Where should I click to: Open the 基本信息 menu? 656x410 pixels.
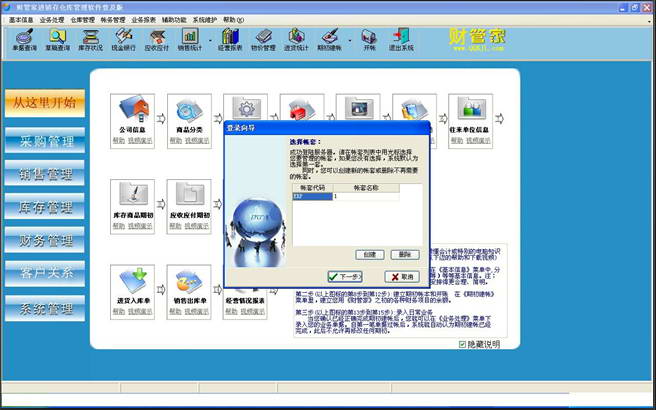[21, 20]
